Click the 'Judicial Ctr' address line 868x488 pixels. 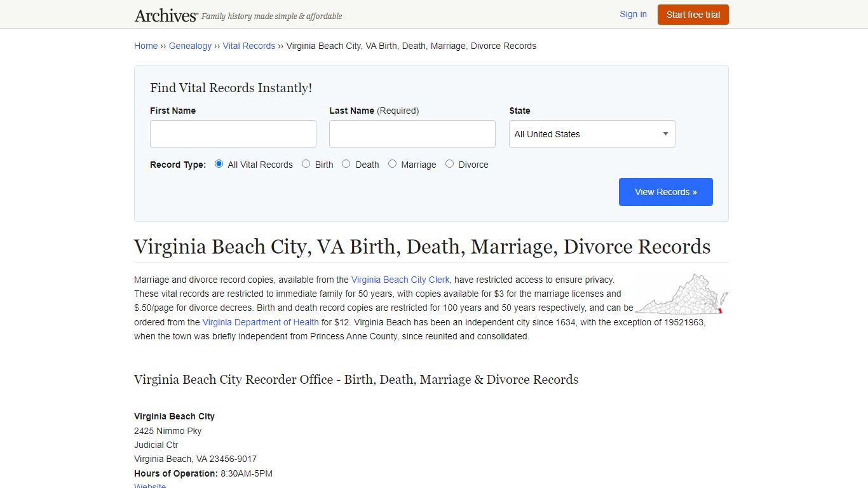(x=156, y=445)
